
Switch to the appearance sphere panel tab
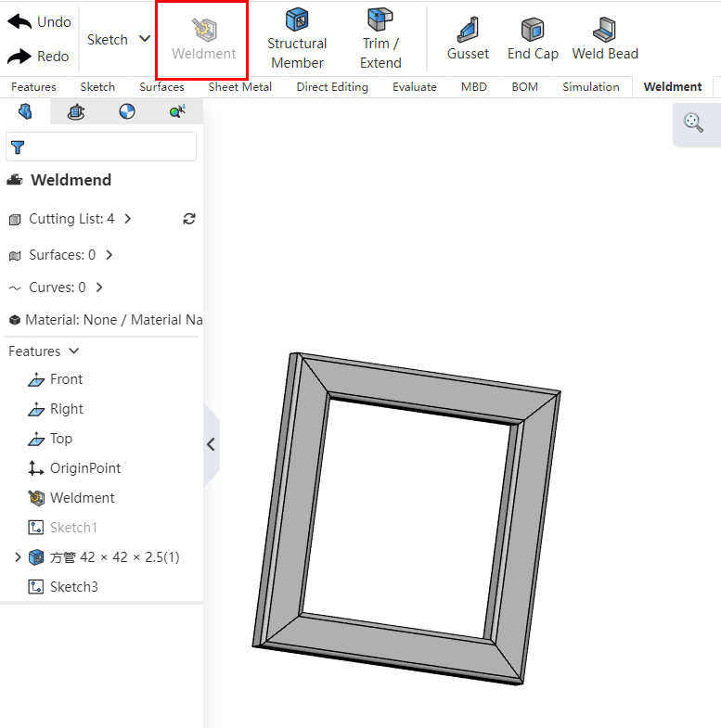(x=126, y=112)
